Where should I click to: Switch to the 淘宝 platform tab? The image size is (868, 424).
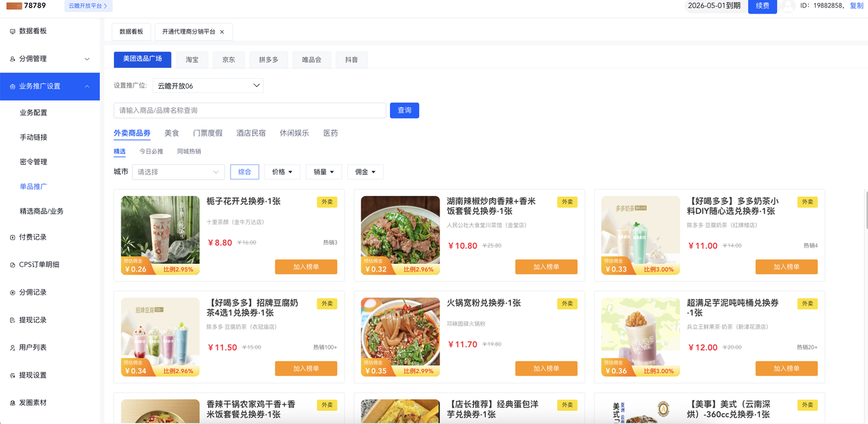click(x=192, y=60)
